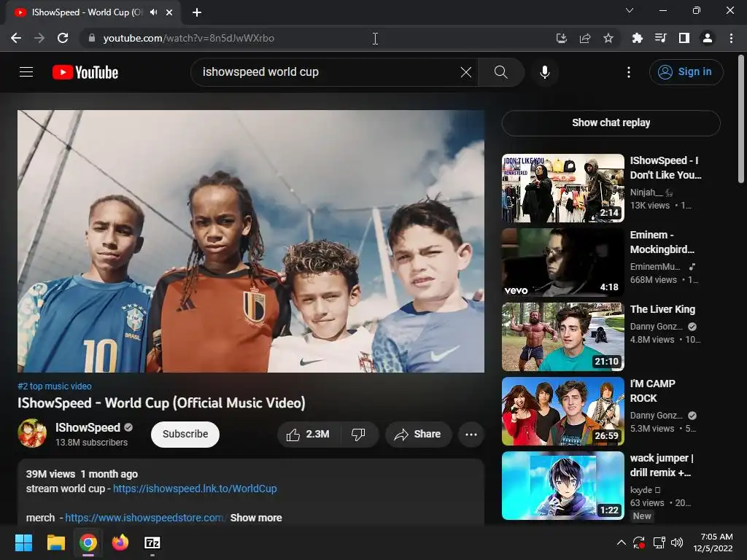The height and width of the screenshot is (560, 747).
Task: Close the IShowSpeed World Cup tab
Action: pos(169,12)
